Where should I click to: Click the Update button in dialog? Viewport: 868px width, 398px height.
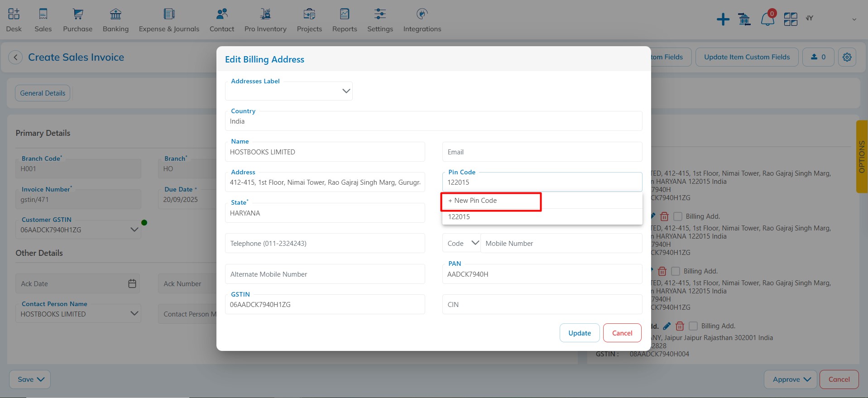(x=580, y=333)
